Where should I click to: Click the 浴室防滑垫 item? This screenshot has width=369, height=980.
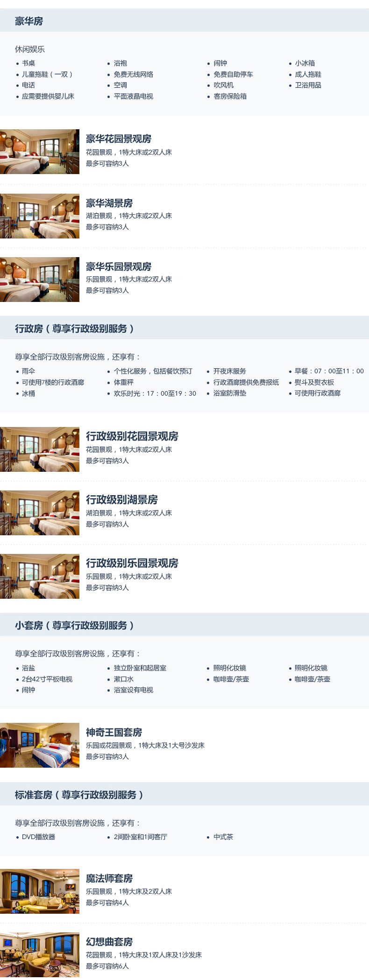coord(230,393)
